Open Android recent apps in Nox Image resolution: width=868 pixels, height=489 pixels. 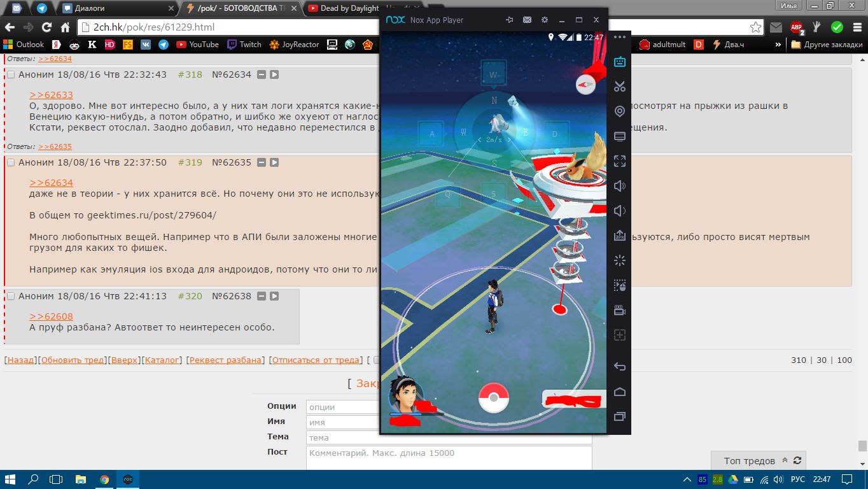point(620,416)
